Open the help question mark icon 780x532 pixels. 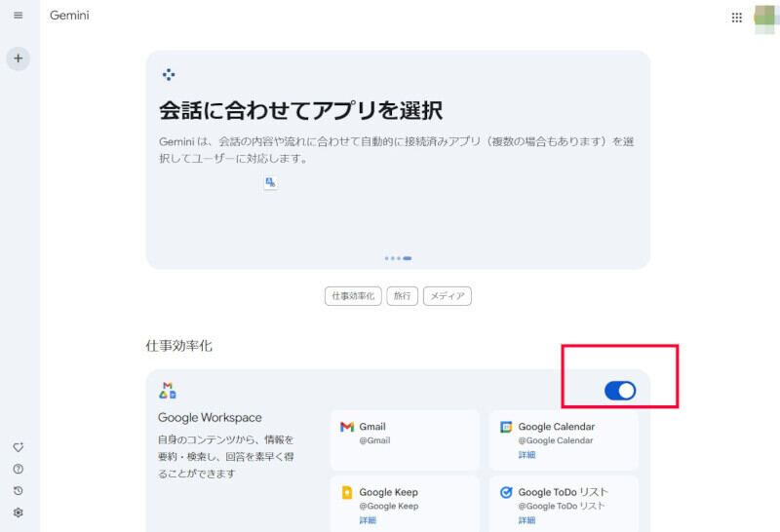18,469
